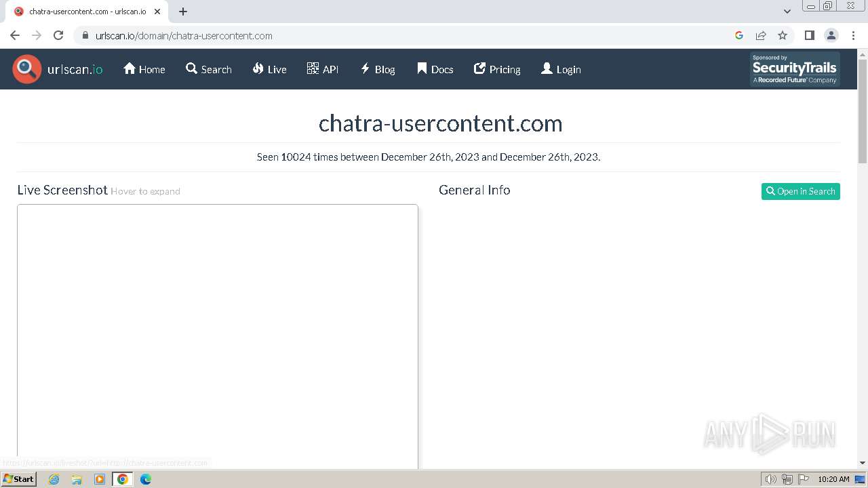Click the volume speaker tray icon

pos(770,479)
